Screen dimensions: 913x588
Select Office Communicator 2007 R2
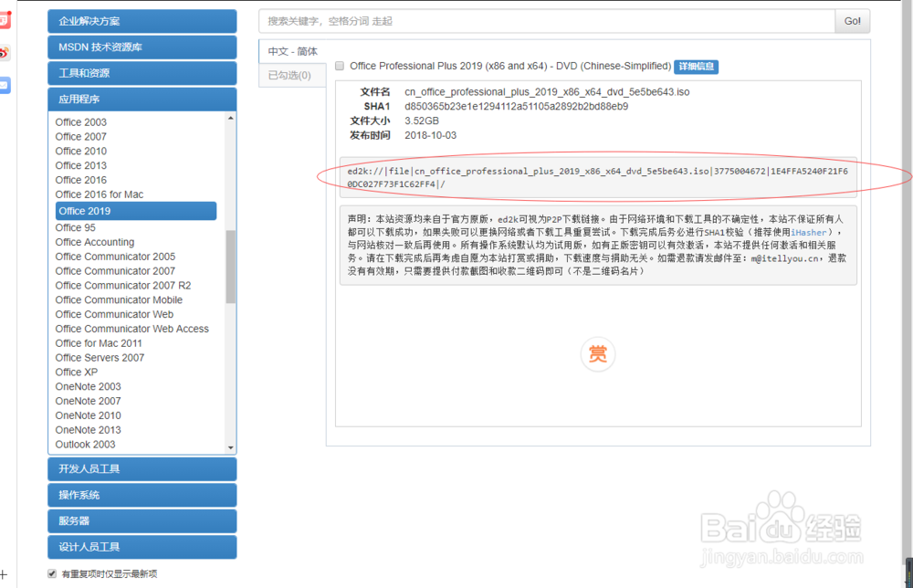(123, 286)
